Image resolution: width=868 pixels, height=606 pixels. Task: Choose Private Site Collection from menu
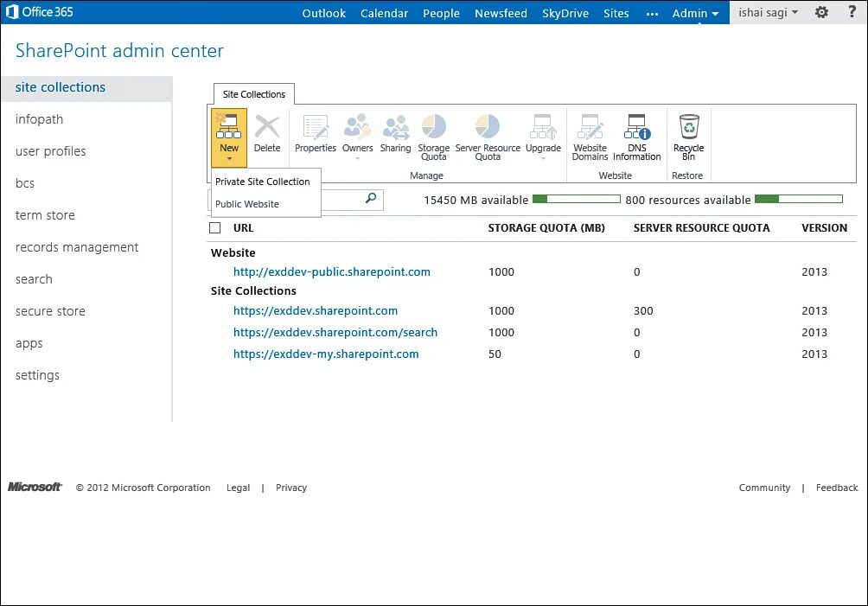click(x=263, y=182)
